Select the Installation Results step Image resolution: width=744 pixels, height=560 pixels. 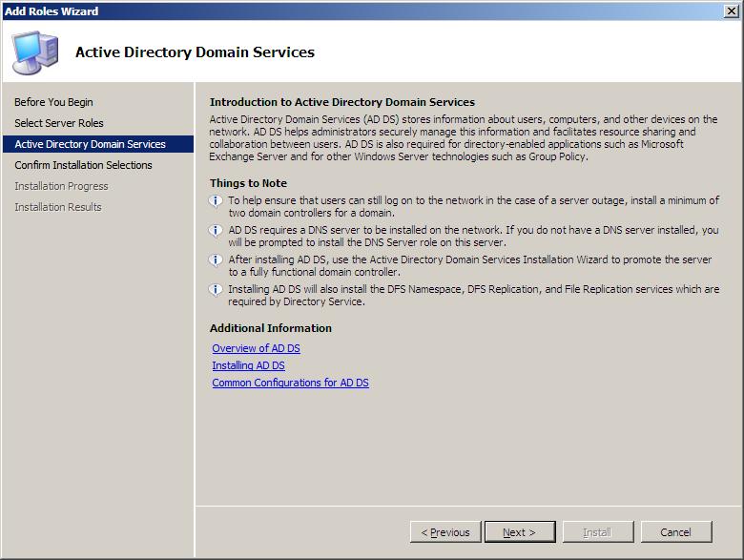(58, 207)
